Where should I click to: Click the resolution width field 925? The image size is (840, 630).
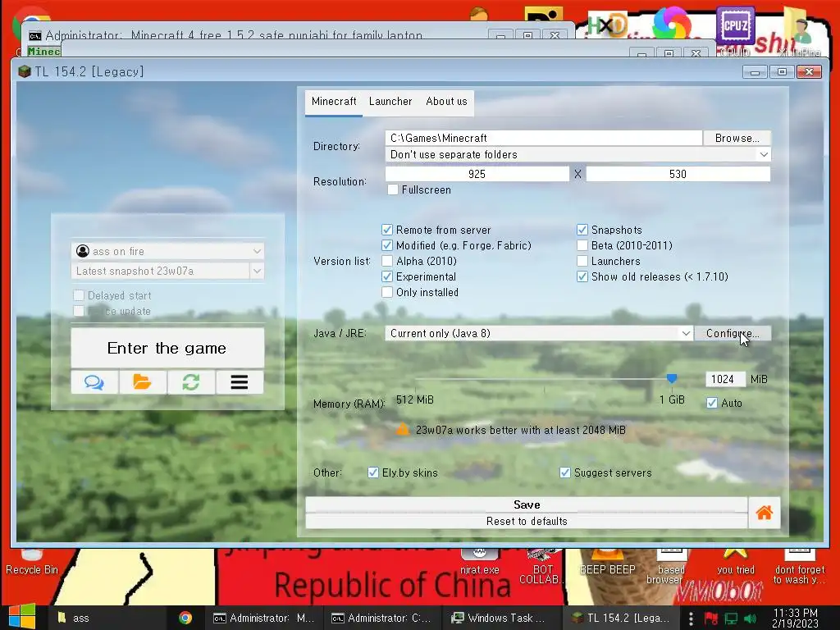477,174
